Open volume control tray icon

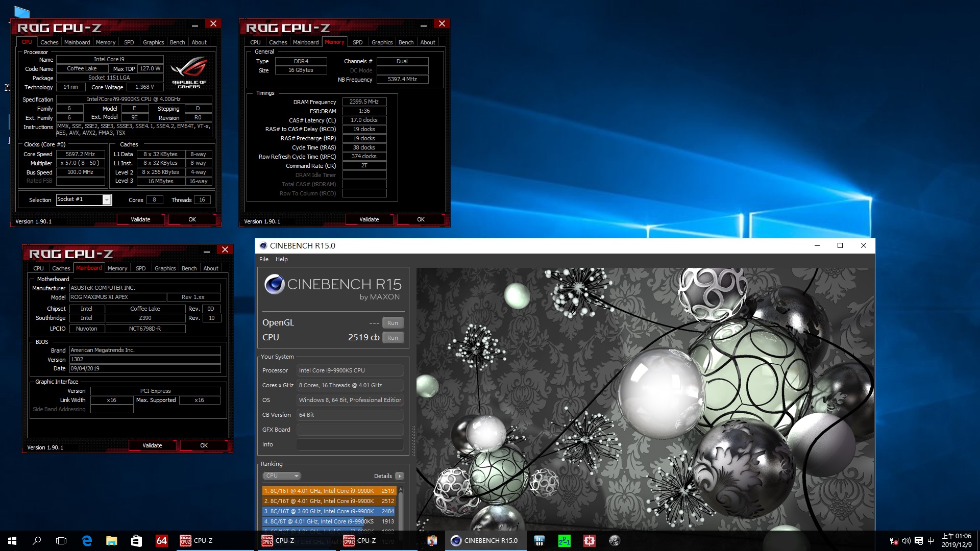coord(906,541)
